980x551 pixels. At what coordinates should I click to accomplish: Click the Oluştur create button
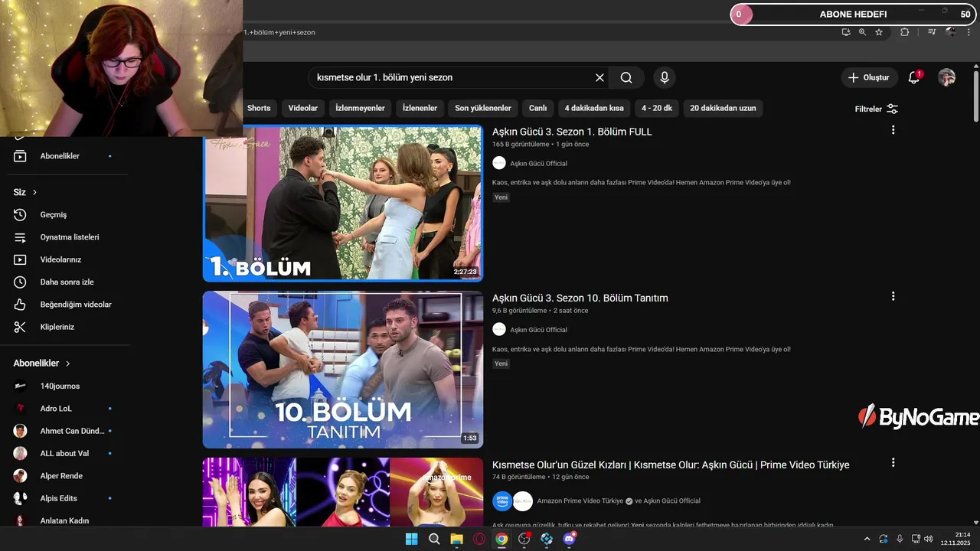(x=869, y=77)
